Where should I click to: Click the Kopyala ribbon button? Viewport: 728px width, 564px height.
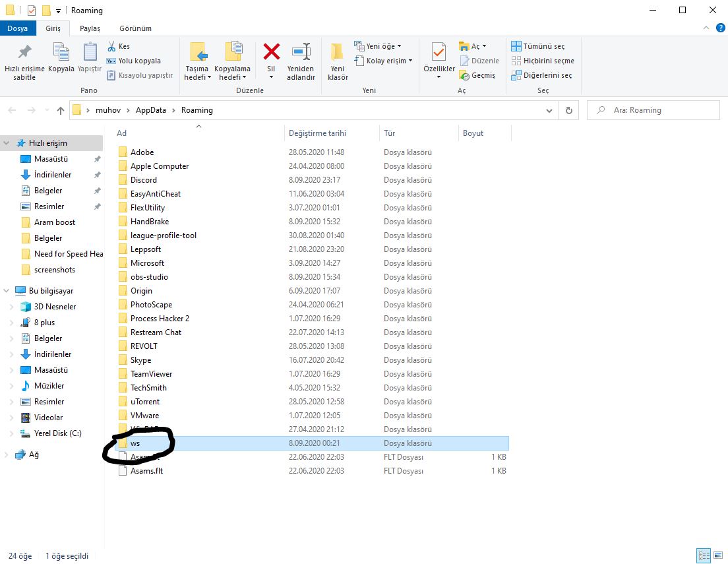[x=61, y=57]
